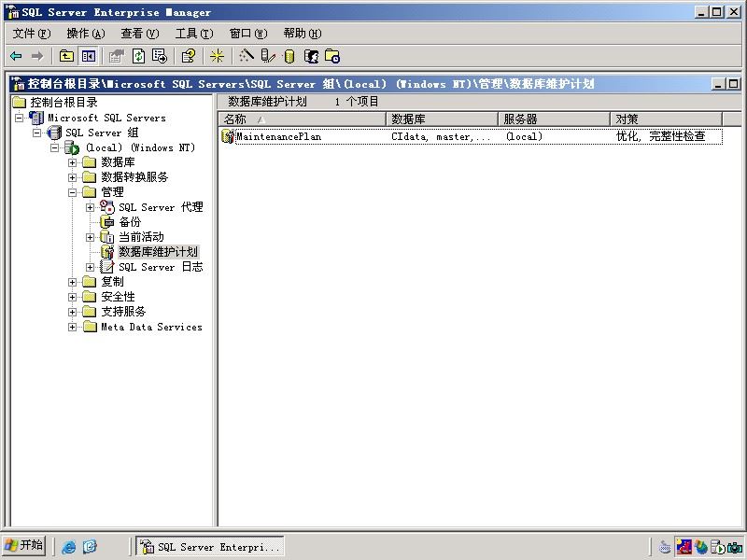Click the gray Forward arrow toolbar icon

37,56
